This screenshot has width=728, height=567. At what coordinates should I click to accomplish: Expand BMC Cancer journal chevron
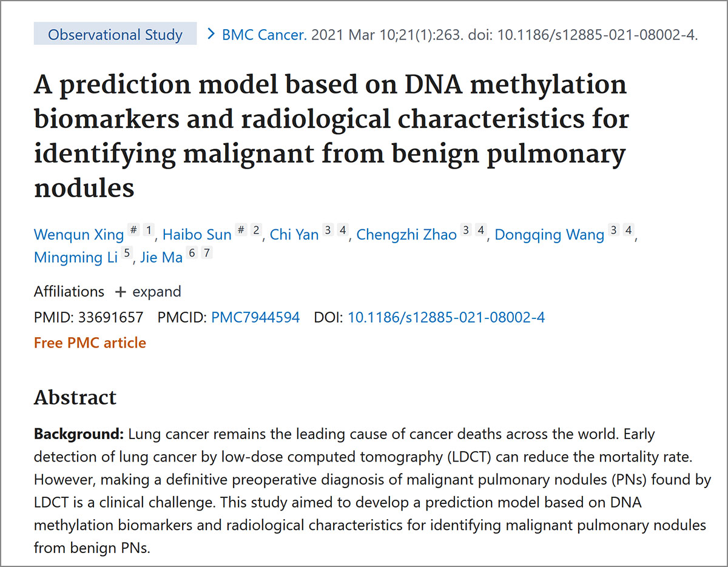(211, 34)
